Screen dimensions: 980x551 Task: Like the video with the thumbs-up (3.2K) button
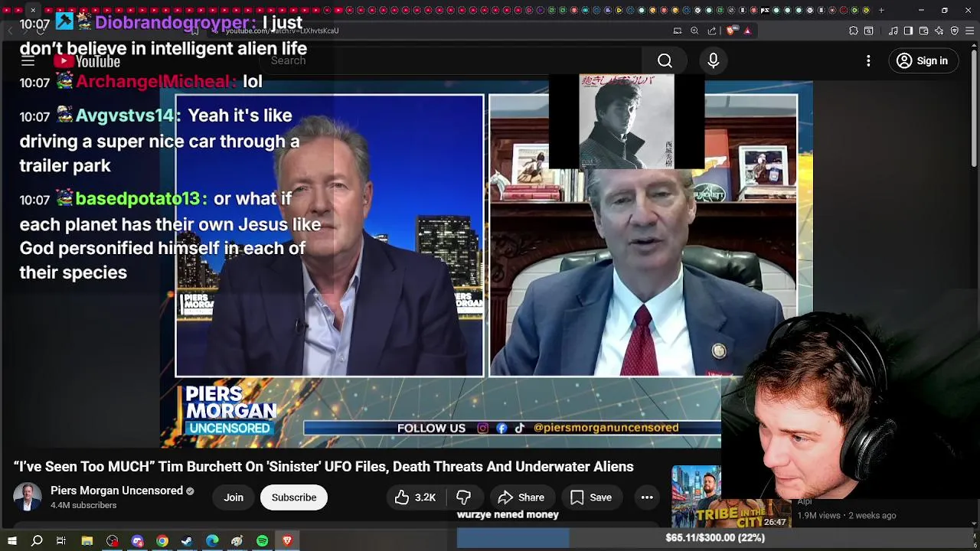click(x=415, y=497)
